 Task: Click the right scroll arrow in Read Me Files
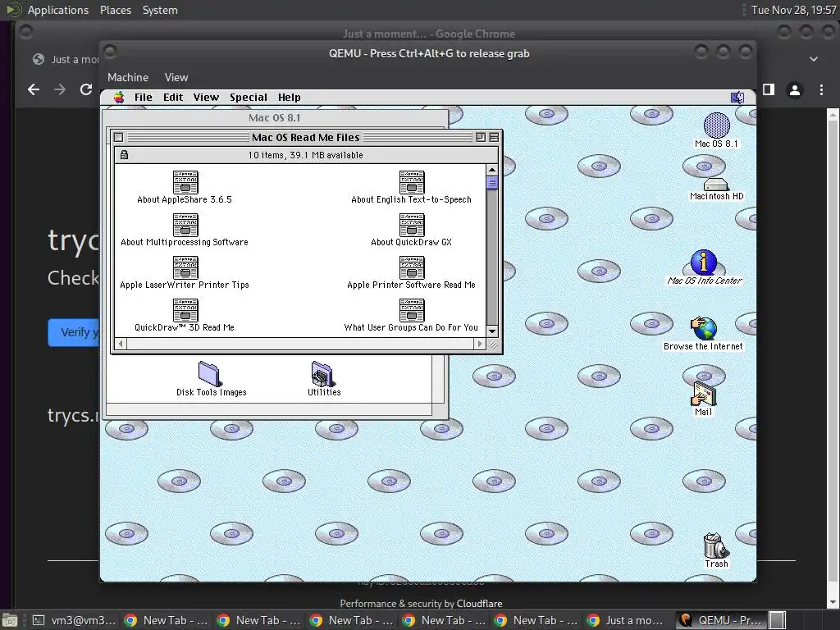[x=480, y=344]
